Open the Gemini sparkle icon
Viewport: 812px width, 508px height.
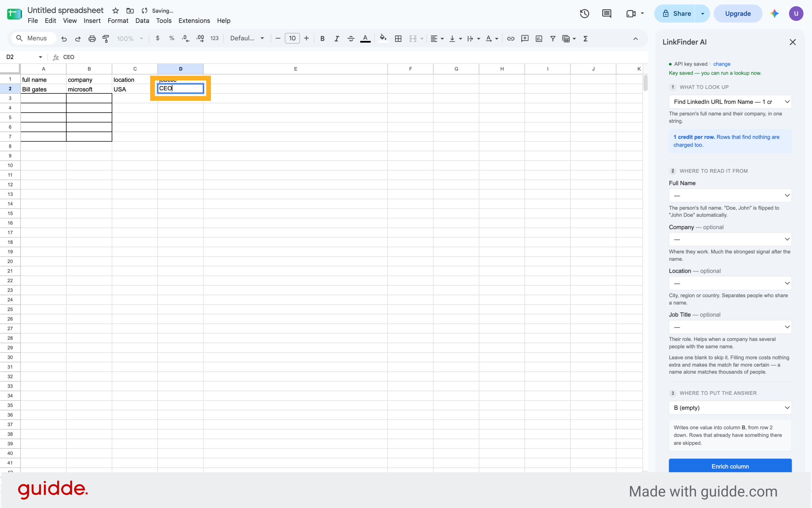(x=775, y=14)
